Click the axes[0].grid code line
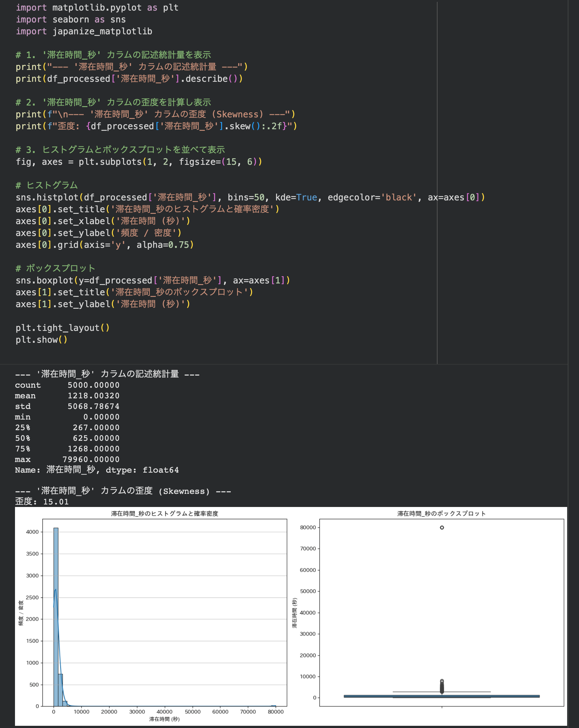This screenshot has height=728, width=579. (x=105, y=245)
